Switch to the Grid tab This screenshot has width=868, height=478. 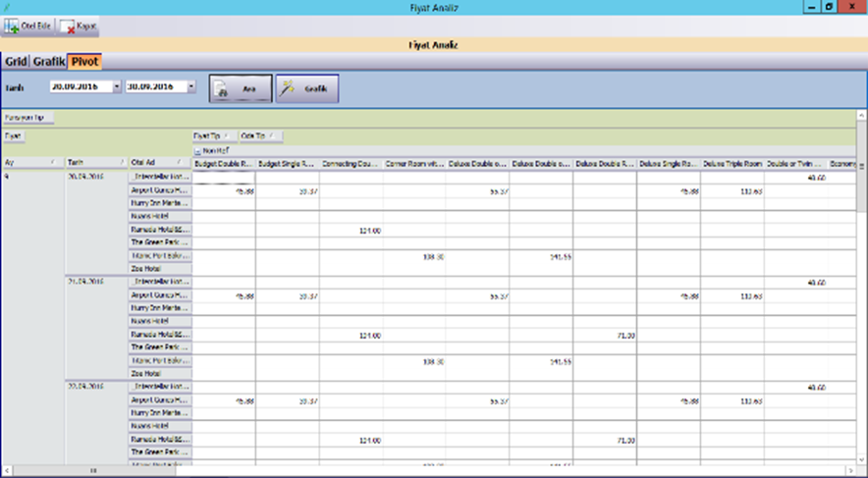16,62
